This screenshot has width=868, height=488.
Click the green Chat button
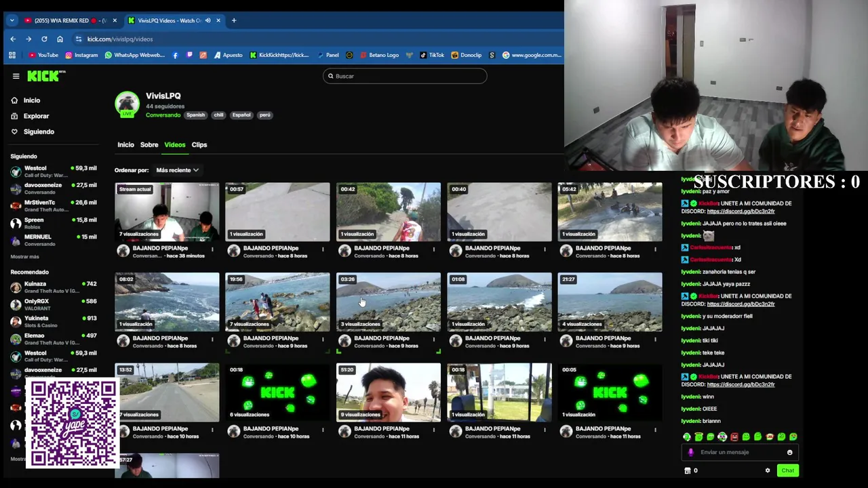coord(787,470)
